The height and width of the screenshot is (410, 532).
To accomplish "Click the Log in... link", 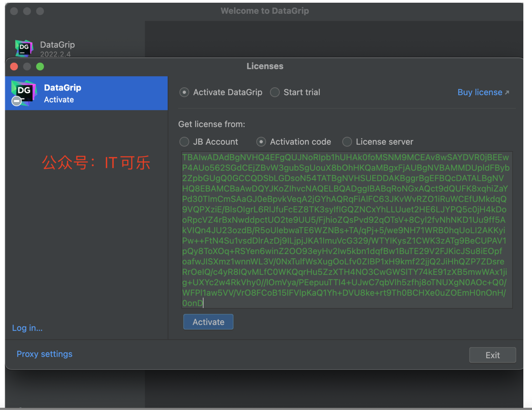I will (27, 328).
